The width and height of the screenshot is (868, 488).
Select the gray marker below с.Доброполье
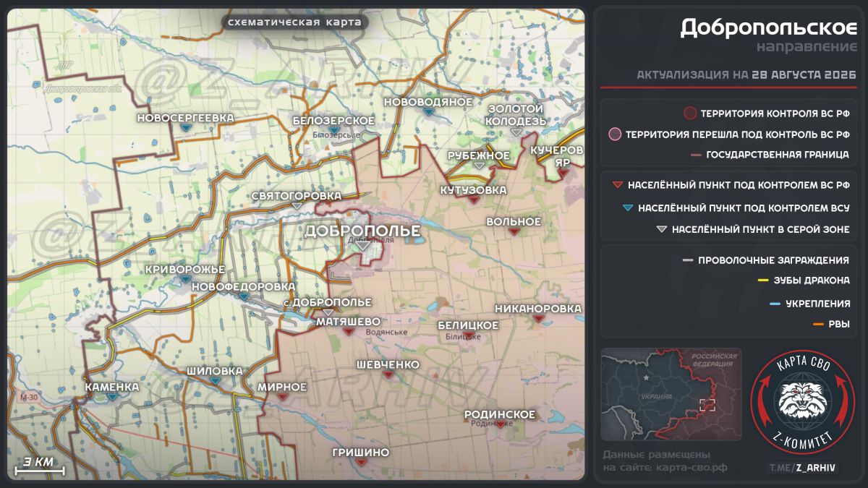pyautogui.click(x=328, y=312)
